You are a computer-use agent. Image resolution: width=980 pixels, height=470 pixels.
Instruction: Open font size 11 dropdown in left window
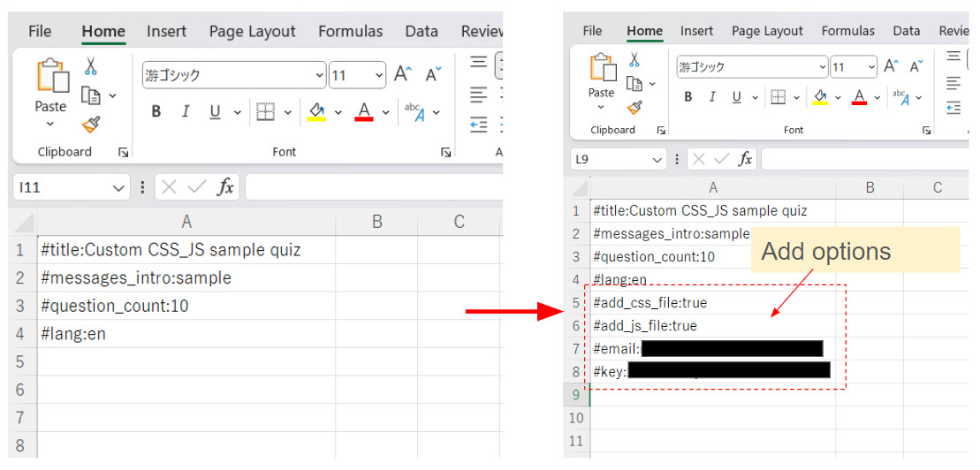tap(379, 76)
